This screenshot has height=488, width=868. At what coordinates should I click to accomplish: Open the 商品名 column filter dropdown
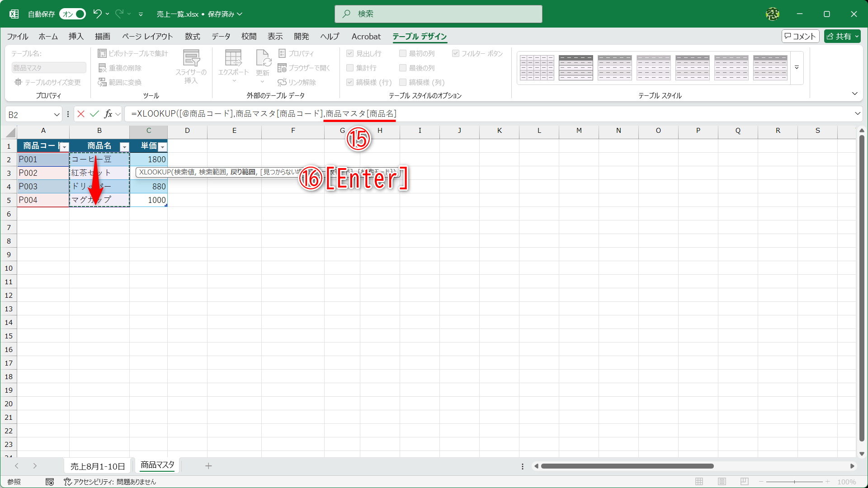124,147
